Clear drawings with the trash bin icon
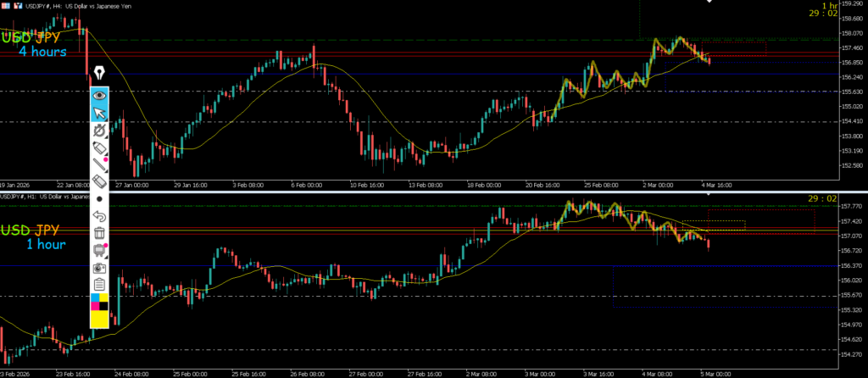Image resolution: width=868 pixels, height=378 pixels. click(x=100, y=233)
